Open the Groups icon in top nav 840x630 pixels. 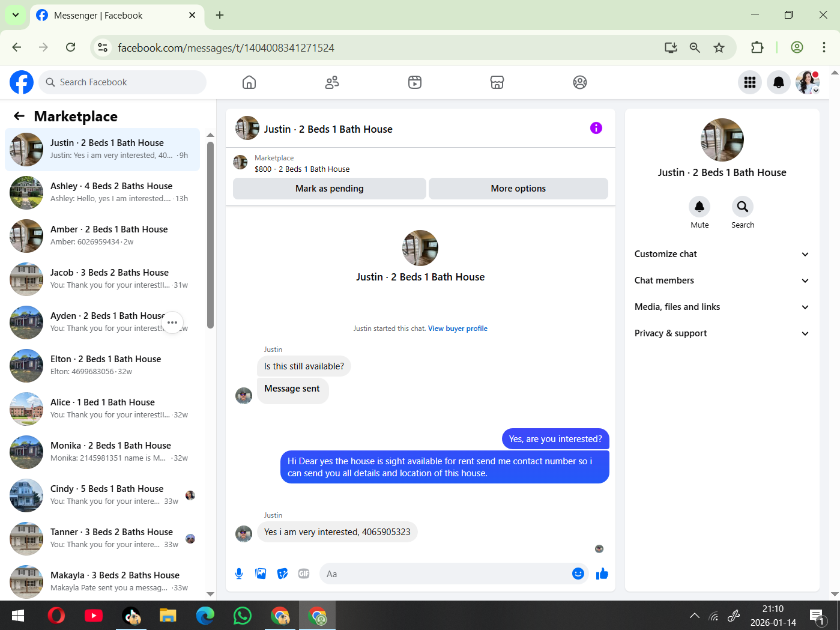pyautogui.click(x=580, y=82)
